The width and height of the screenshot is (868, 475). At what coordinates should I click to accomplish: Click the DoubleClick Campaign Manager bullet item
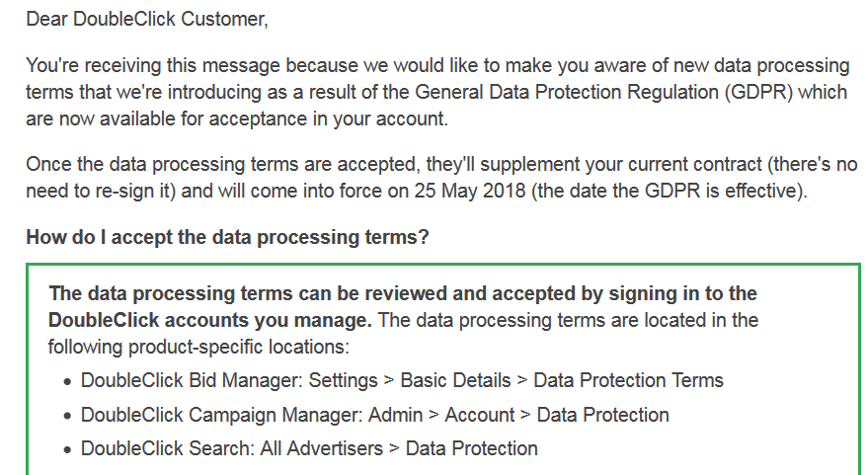[x=375, y=415]
